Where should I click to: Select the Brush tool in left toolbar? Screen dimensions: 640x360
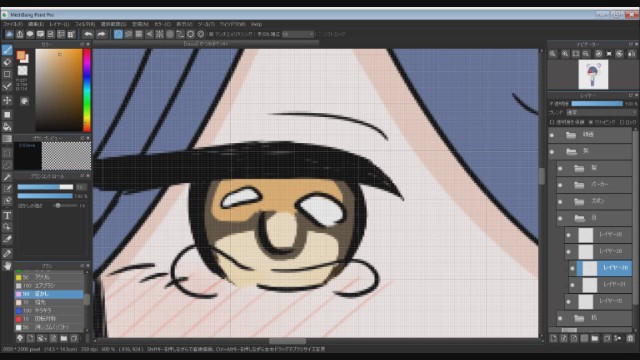7,50
